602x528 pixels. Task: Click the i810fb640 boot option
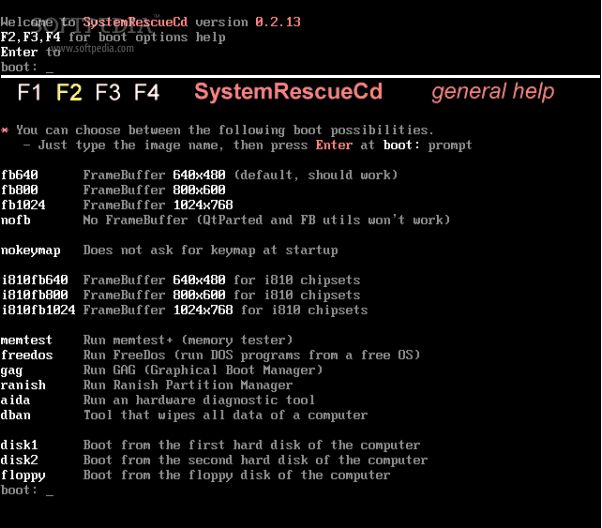(35, 280)
